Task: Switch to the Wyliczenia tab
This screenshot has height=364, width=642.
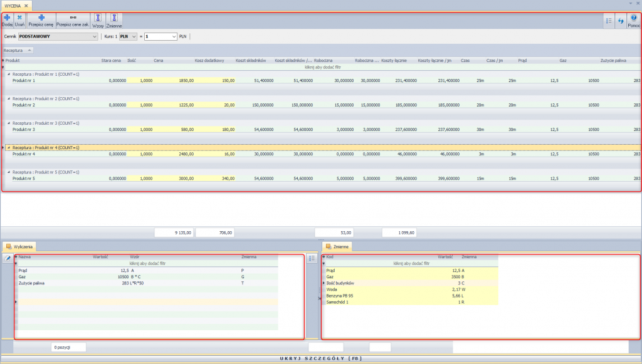Action: click(19, 247)
